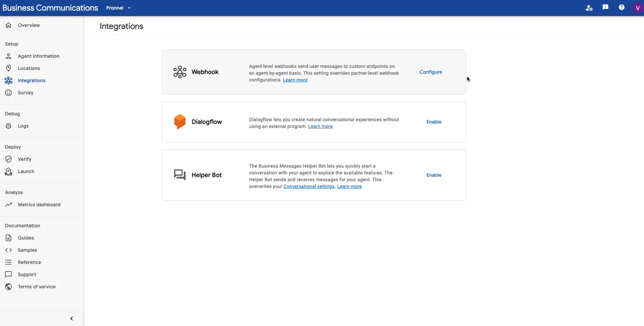Click the Reference list icon

pyautogui.click(x=8, y=262)
